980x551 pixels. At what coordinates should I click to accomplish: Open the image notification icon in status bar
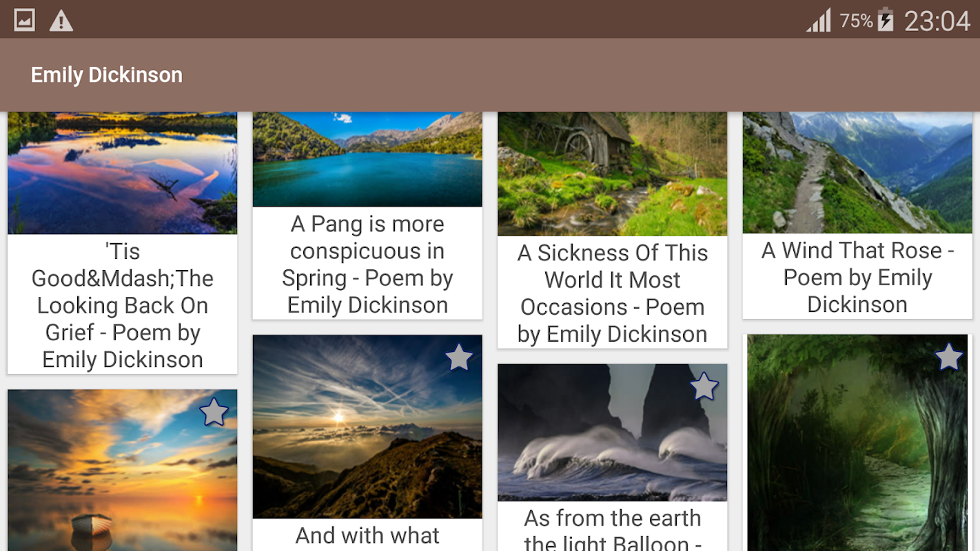tap(25, 20)
